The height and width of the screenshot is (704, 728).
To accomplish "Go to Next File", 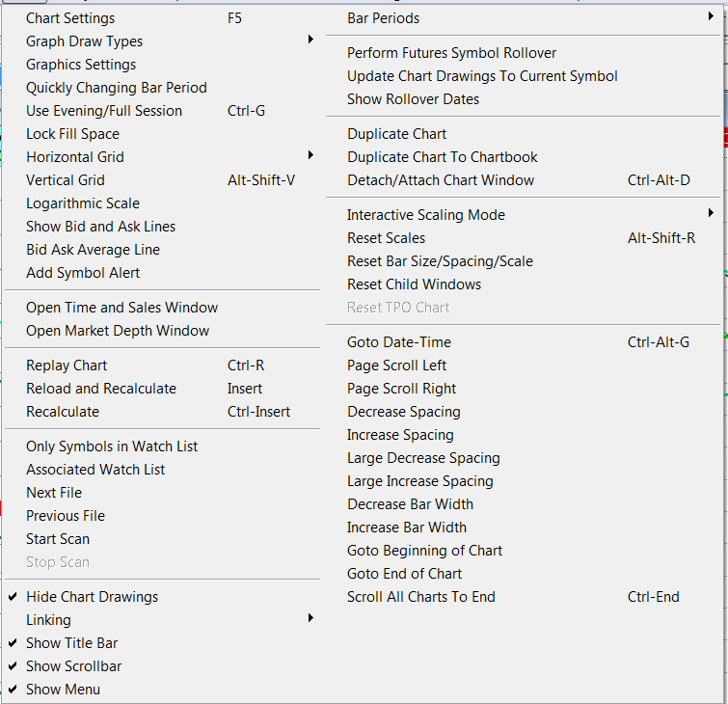I will 162,493.
